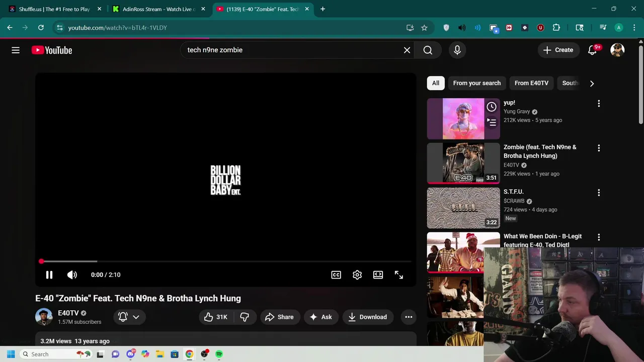The image size is (644, 362).
Task: Select 'From E40TV' chip
Action: [x=531, y=83]
